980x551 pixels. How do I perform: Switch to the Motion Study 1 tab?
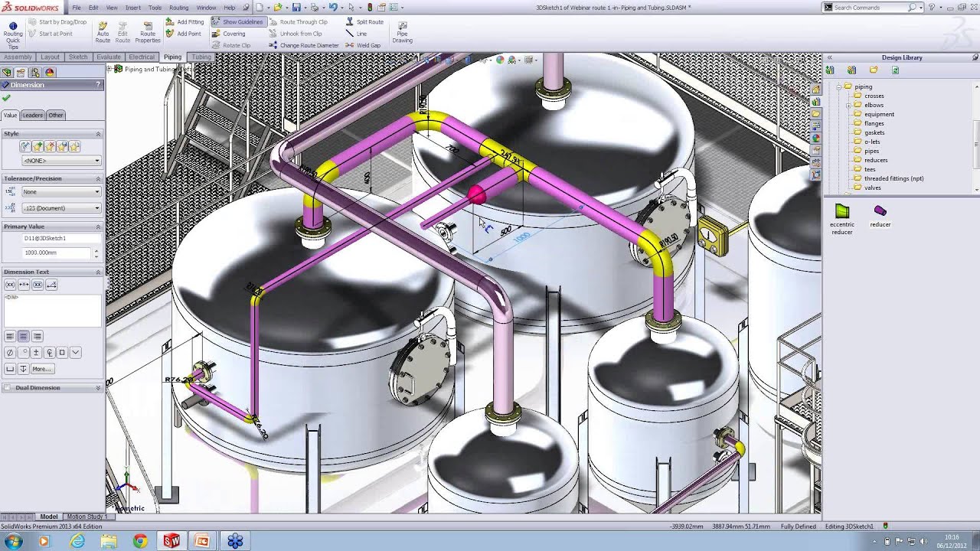86,517
